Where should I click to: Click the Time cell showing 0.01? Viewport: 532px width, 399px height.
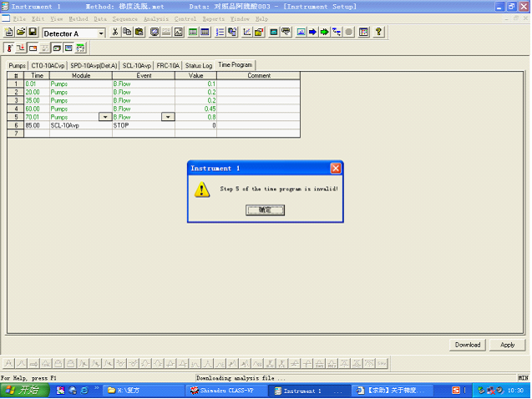(x=37, y=83)
